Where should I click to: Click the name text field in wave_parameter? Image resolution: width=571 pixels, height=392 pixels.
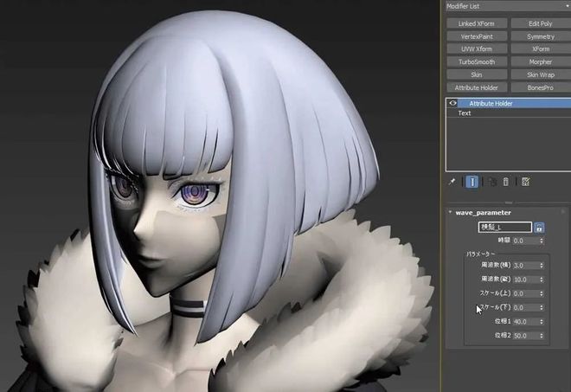pyautogui.click(x=505, y=228)
